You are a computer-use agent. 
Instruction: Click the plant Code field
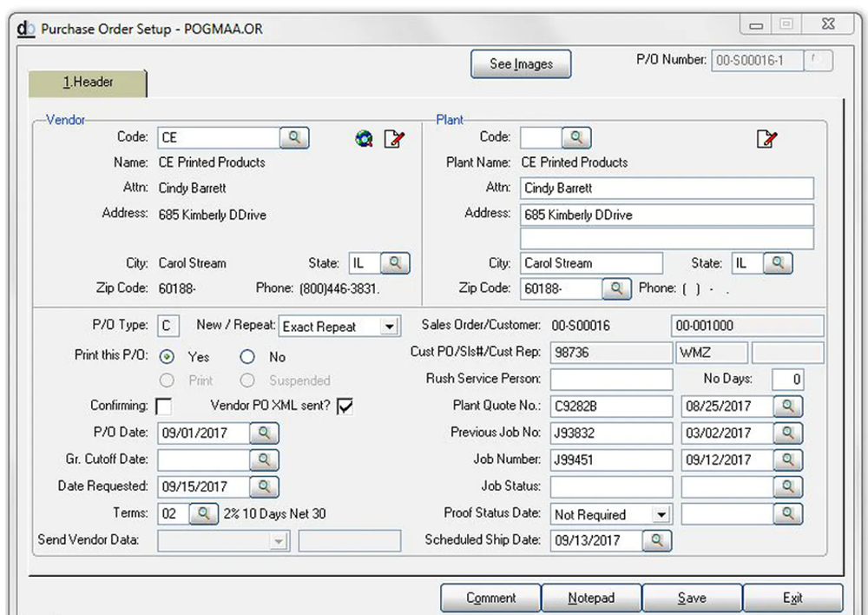tap(541, 138)
